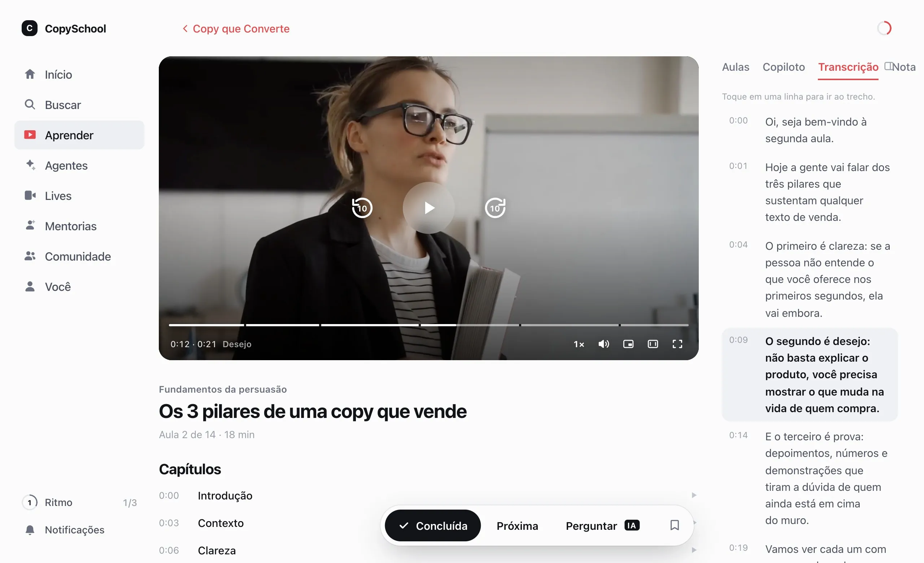The image size is (924, 563).
Task: Open Comunidade in the sidebar
Action: [79, 256]
